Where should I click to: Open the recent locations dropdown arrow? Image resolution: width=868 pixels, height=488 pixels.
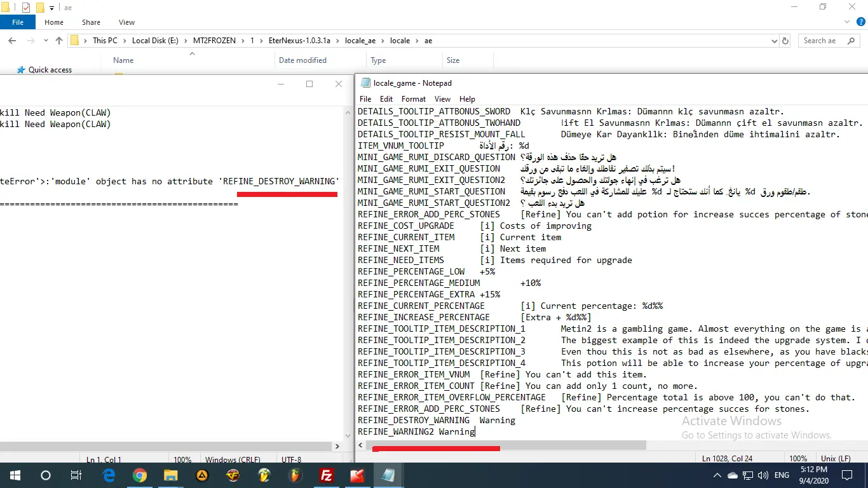(44, 41)
